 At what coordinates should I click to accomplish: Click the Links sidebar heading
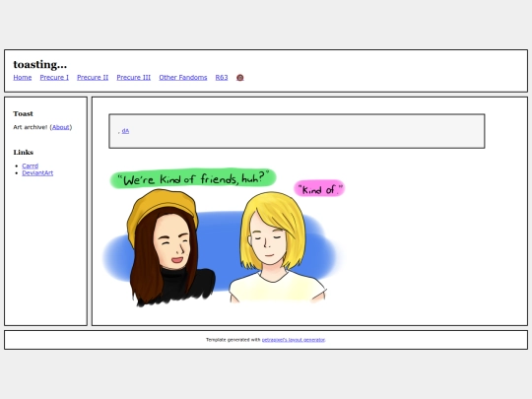24,153
